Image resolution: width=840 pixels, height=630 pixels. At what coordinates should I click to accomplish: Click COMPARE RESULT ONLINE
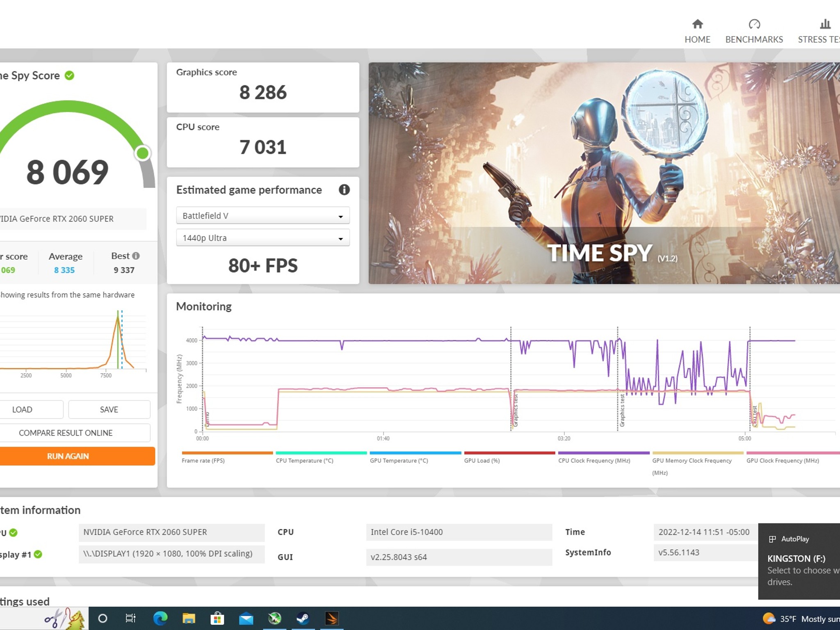(66, 433)
